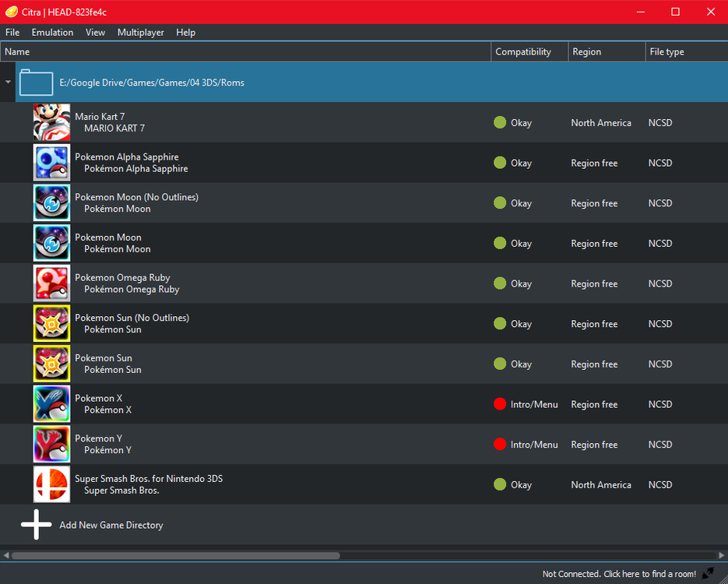The width and height of the screenshot is (728, 584).
Task: Open the Emulation menu
Action: click(52, 33)
